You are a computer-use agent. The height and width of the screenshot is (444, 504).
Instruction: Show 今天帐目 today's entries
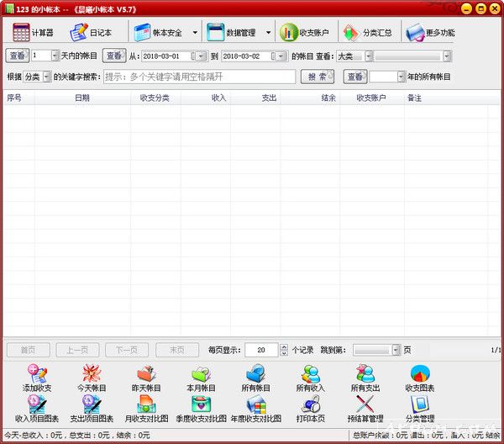click(x=92, y=378)
